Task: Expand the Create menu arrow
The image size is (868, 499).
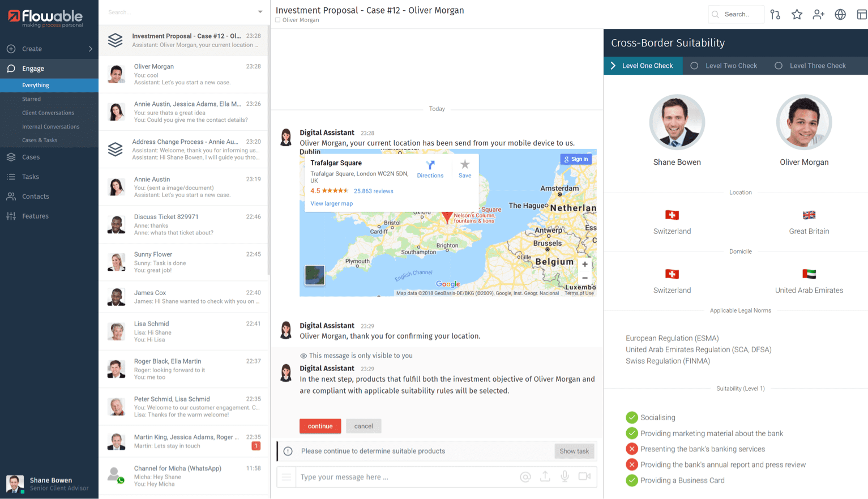Action: click(x=91, y=49)
